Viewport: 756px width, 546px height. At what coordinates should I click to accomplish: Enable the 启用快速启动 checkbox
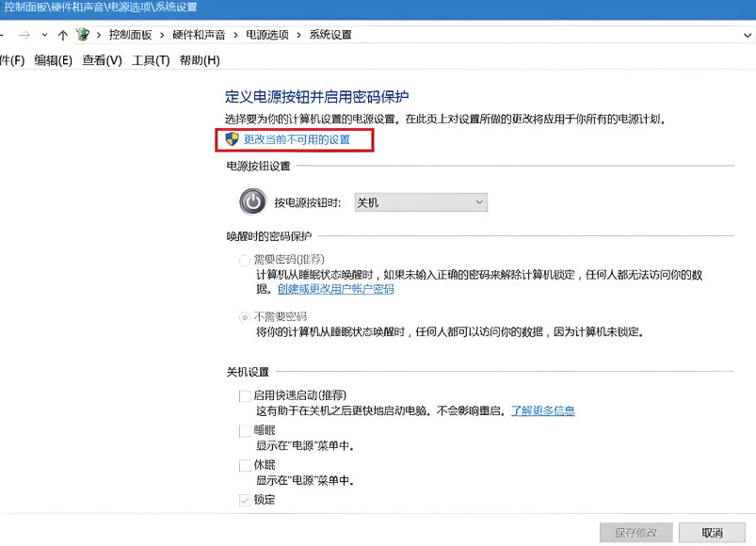(245, 395)
